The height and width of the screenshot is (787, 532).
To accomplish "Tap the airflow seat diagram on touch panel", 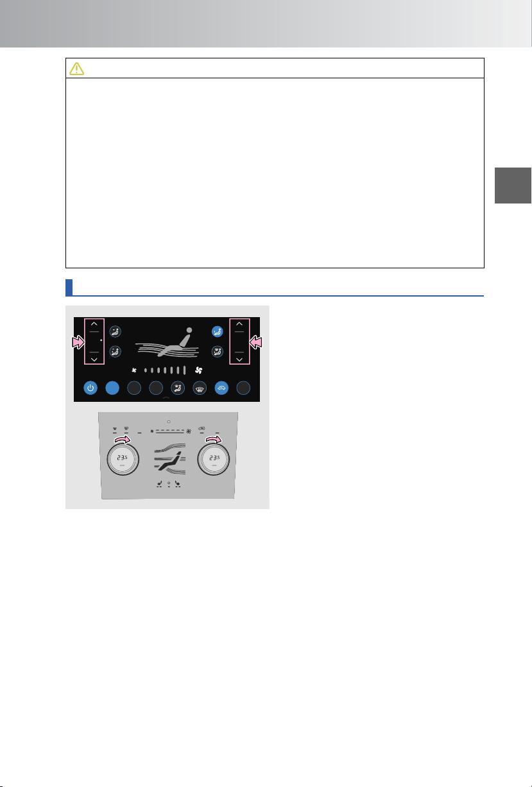I will pos(166,345).
